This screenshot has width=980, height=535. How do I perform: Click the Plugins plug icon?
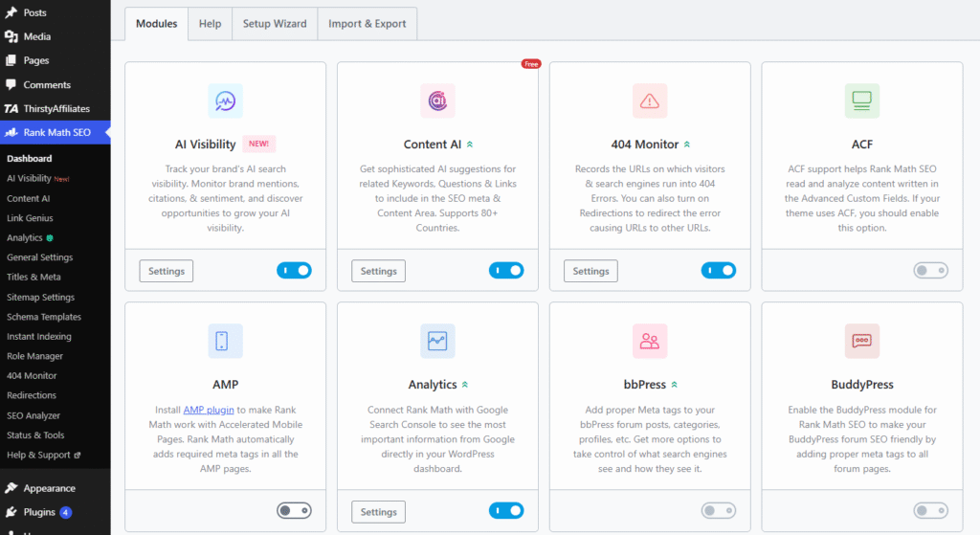[x=11, y=512]
